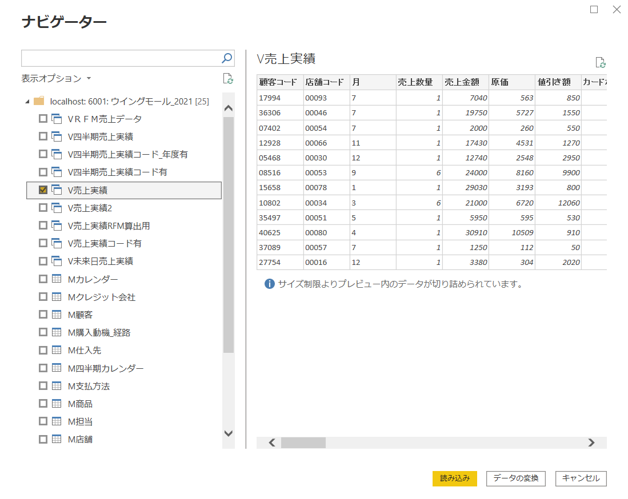Click the tree list scroll-up arrow
Screen dimensions: 628x499
228,108
